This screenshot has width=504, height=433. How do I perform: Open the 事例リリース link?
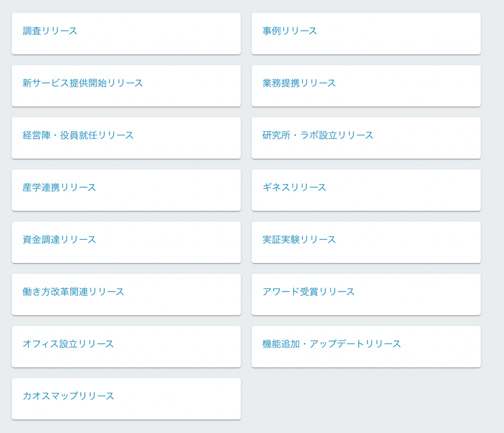tap(288, 31)
